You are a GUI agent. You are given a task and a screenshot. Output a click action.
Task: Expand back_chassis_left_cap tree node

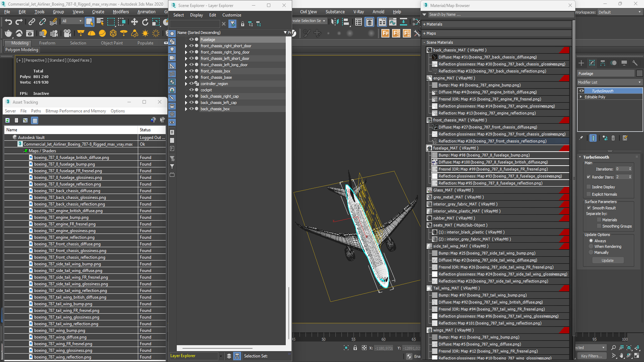tap(186, 103)
